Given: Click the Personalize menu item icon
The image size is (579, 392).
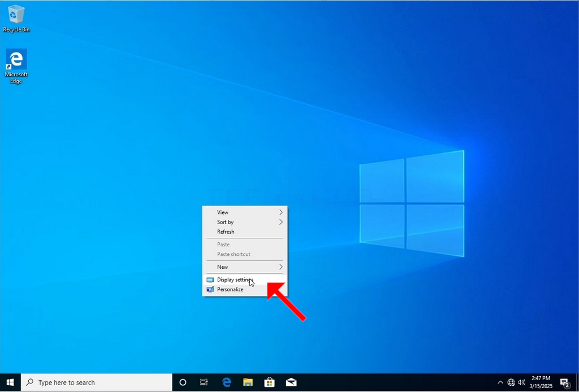Looking at the screenshot, I should pyautogui.click(x=210, y=290).
